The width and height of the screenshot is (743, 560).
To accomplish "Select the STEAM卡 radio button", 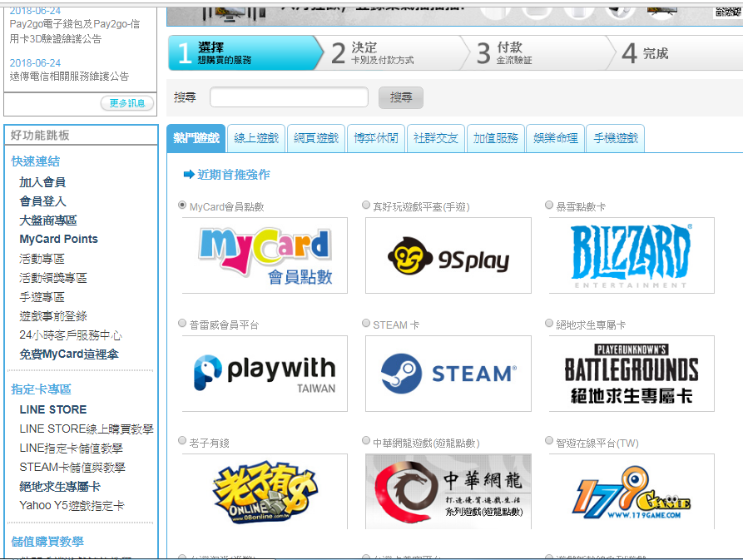I will pyautogui.click(x=366, y=323).
